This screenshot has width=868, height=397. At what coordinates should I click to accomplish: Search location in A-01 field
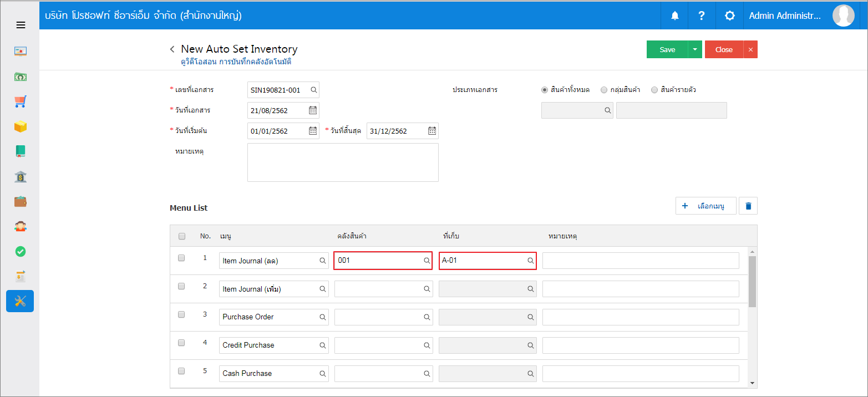coord(531,260)
